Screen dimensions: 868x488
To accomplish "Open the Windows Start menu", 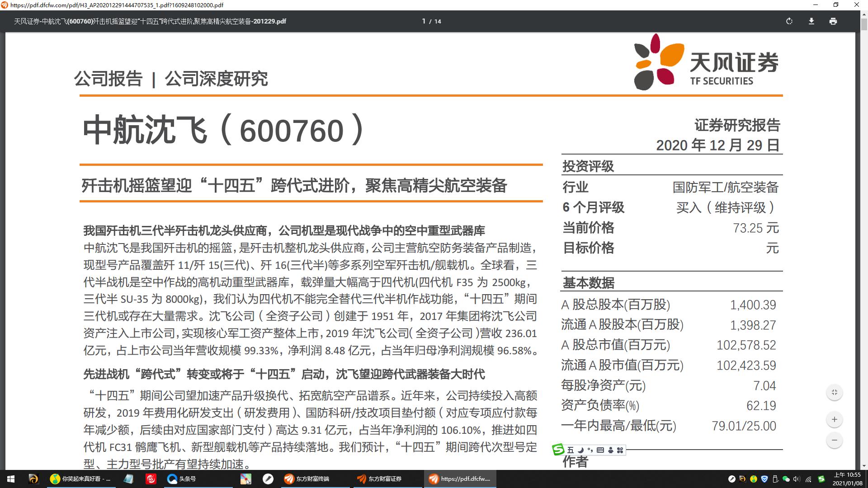I will 11,479.
